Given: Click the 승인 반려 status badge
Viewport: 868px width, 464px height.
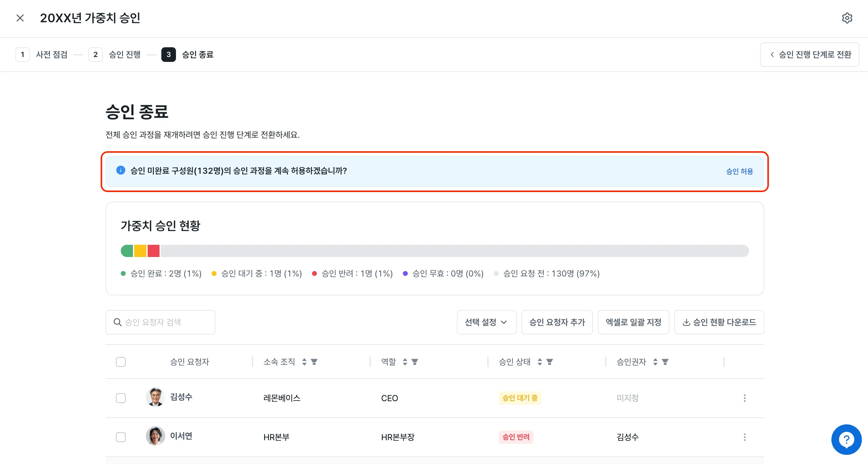Looking at the screenshot, I should click(x=516, y=437).
